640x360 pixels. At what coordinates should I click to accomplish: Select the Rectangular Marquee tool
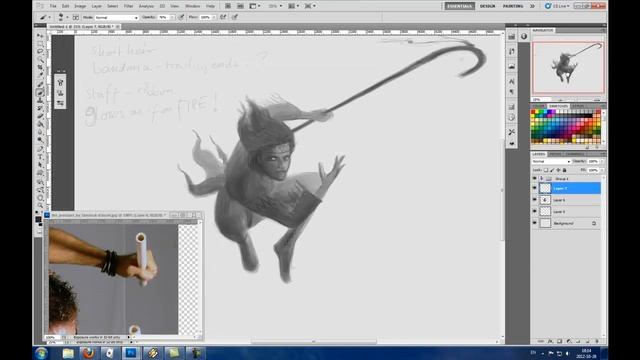coord(40,44)
